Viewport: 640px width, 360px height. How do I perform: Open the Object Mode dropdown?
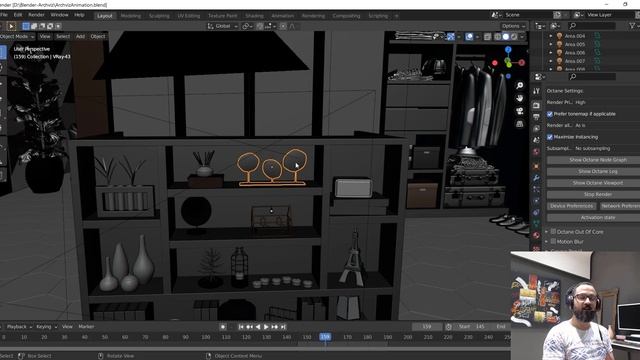[17, 36]
